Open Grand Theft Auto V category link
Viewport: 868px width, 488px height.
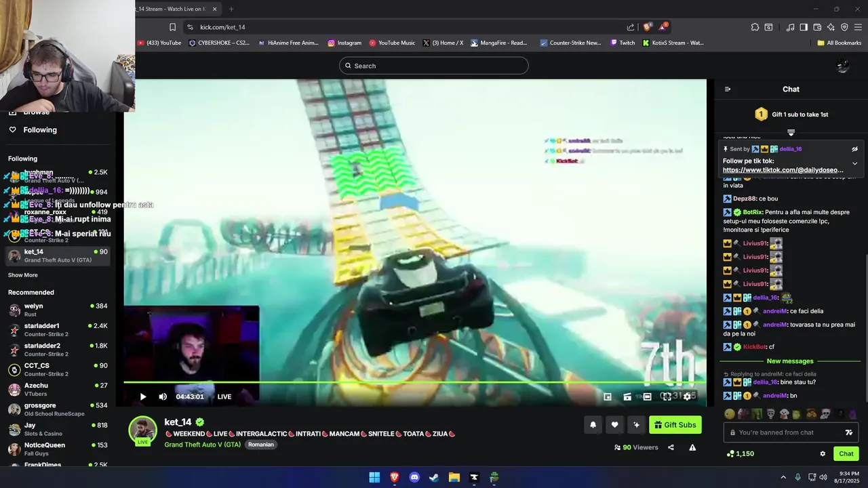(202, 445)
